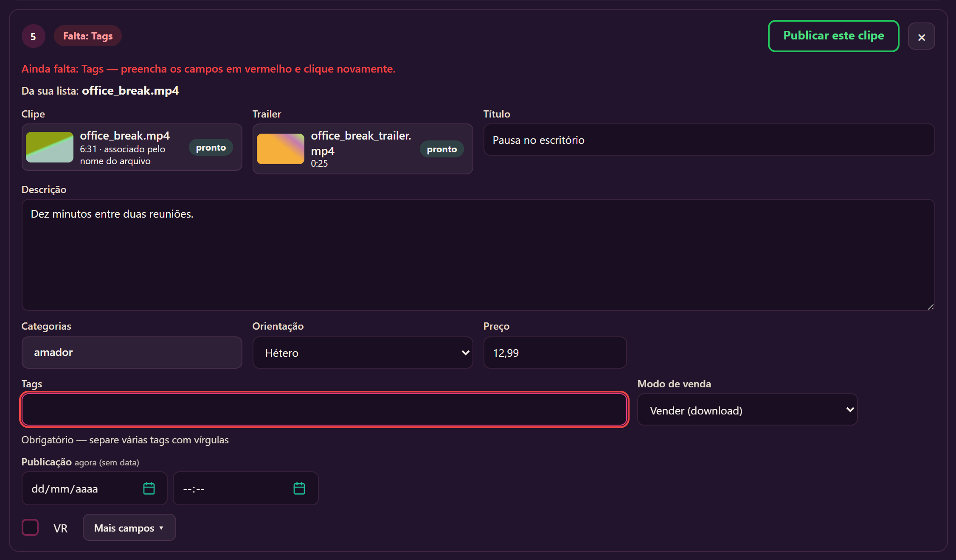The height and width of the screenshot is (560, 956).
Task: Open the publication time picker icon
Action: tap(299, 488)
